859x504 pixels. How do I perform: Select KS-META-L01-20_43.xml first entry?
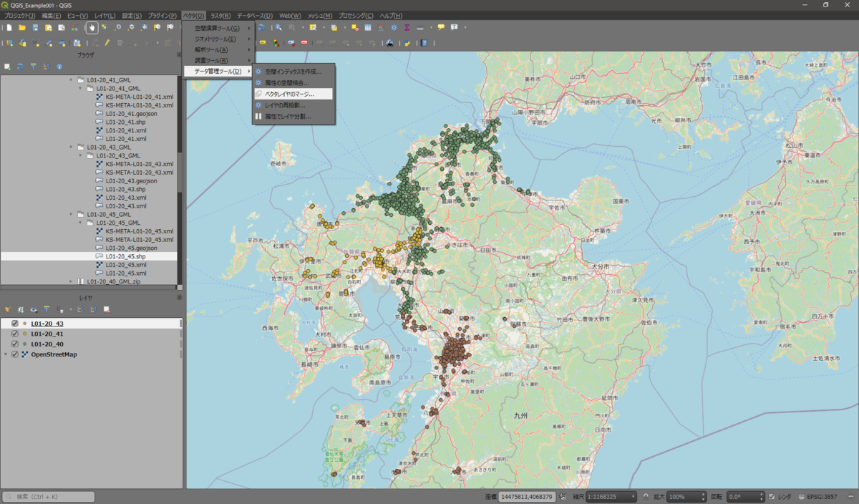139,164
